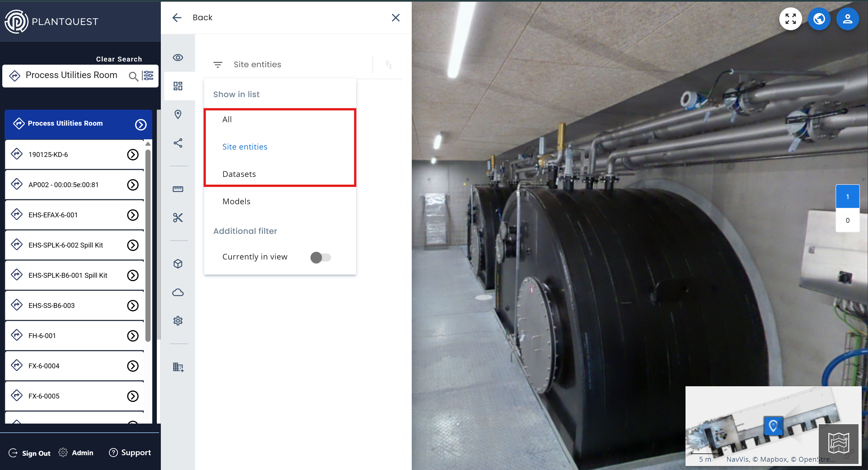Select floor level 0
The image size is (868, 470).
[847, 220]
